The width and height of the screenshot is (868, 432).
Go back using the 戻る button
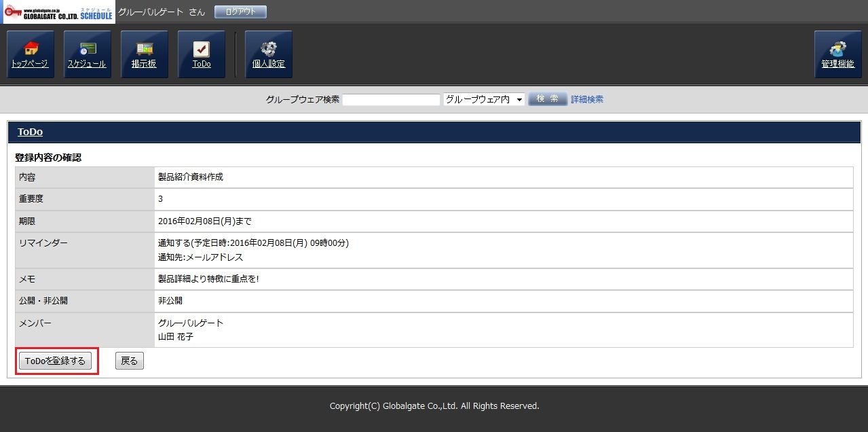coord(129,361)
